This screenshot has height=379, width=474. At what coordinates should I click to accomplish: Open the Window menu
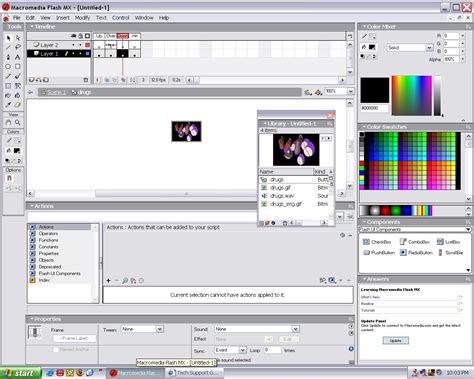pyautogui.click(x=144, y=18)
